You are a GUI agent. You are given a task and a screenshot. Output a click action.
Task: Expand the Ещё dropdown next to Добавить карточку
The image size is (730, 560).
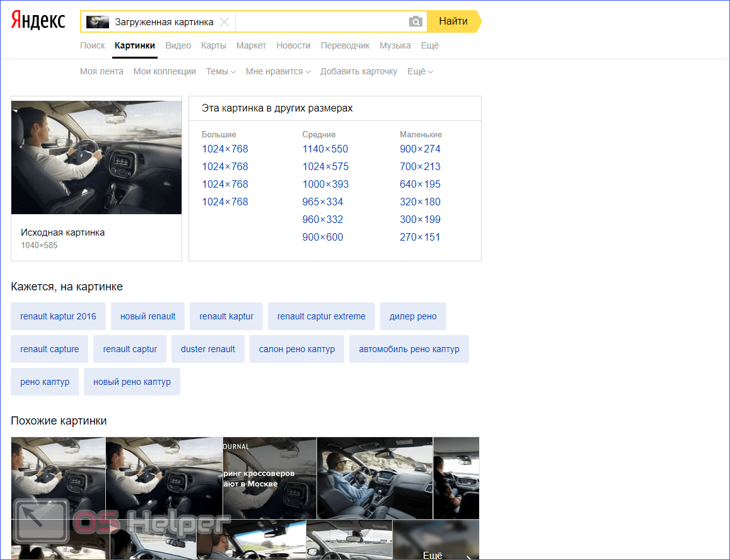point(420,72)
